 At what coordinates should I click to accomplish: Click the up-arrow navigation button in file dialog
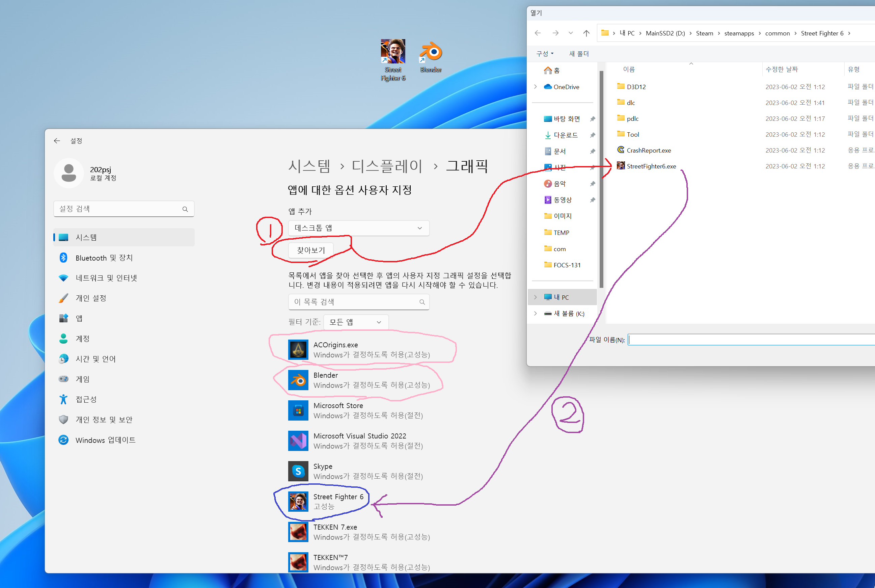click(x=586, y=33)
